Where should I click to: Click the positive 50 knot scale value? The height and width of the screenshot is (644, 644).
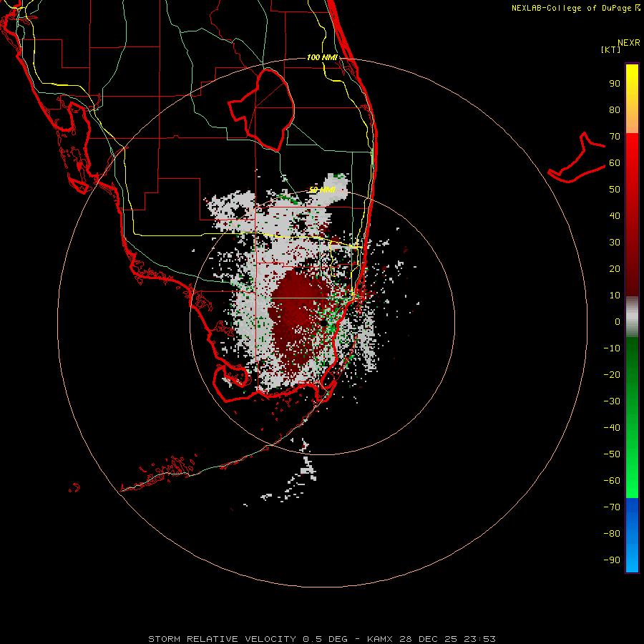[x=615, y=190]
